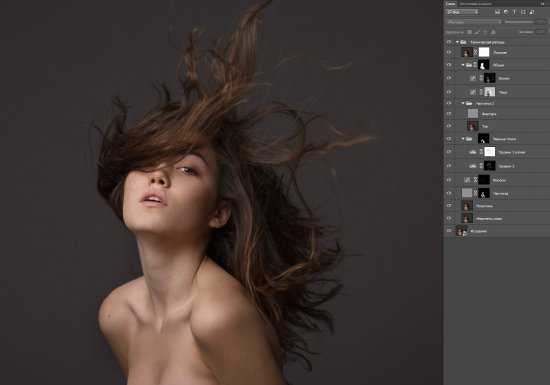The width and height of the screenshot is (550, 385).
Task: Click the adjustment icon of the layer with white mask inside third group
Action: [473, 152]
